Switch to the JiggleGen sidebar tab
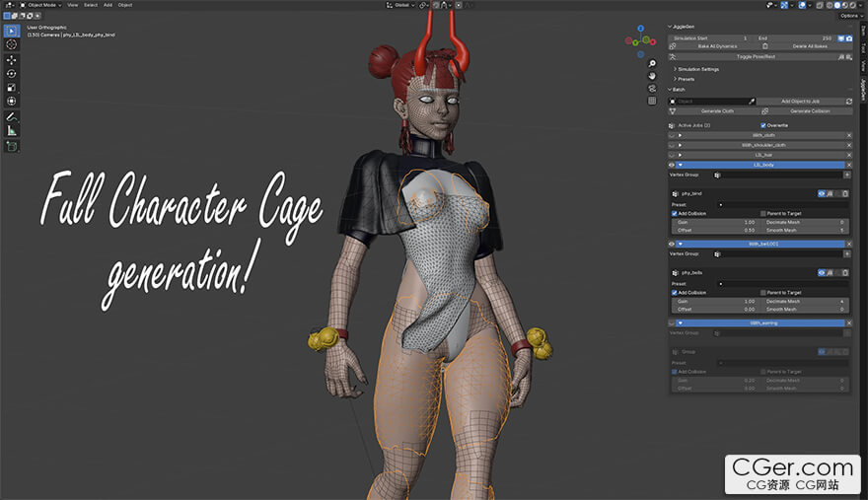 click(x=862, y=90)
